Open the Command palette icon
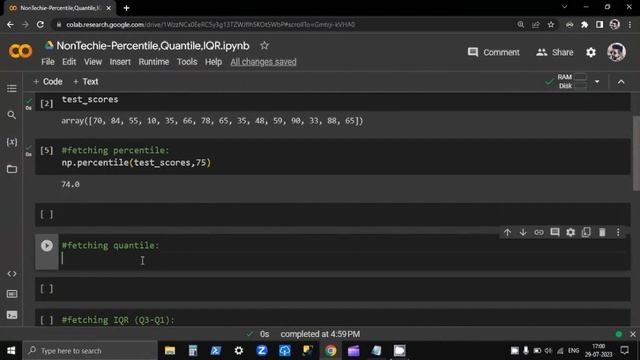The width and height of the screenshot is (640, 360). (12, 294)
